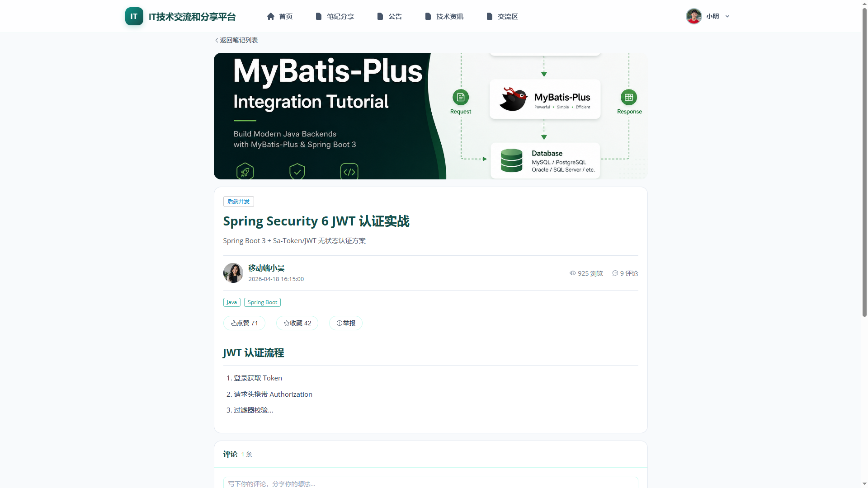Click the JWT 认证流程 heading
The image size is (868, 488).
tap(254, 353)
